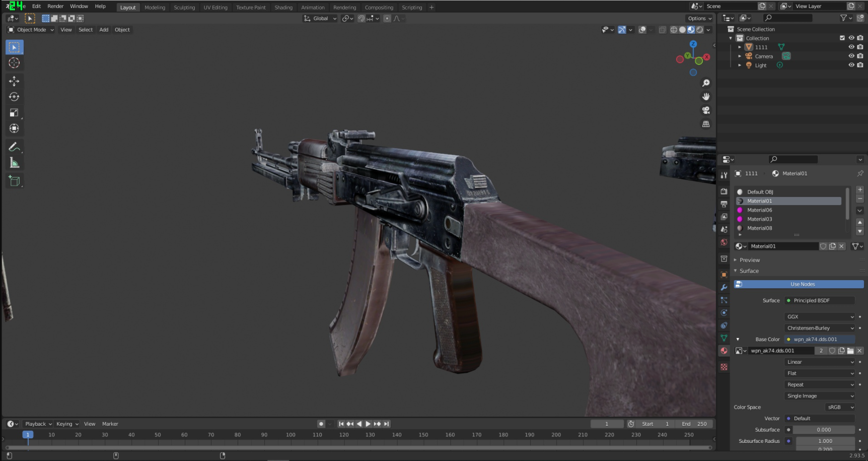Open the World properties tab
Screen dimensions: 868x461
[x=724, y=242]
